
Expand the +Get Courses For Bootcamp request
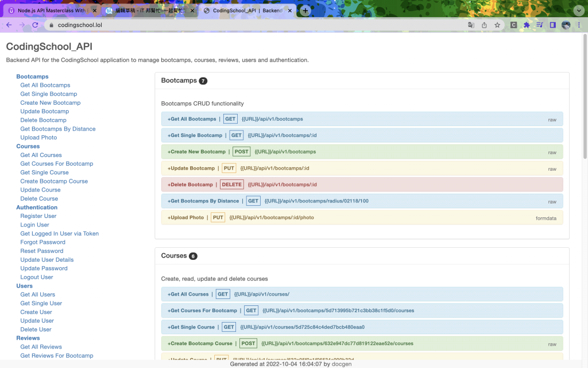[362, 310]
